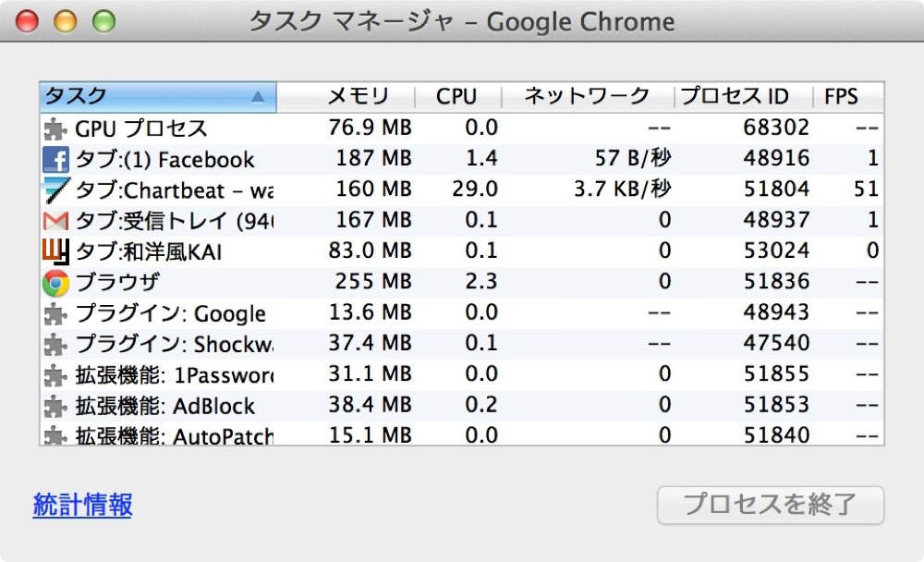Viewport: 924px width, 562px height.
Task: Click the 1Password extension puzzle icon
Action: pos(56,375)
